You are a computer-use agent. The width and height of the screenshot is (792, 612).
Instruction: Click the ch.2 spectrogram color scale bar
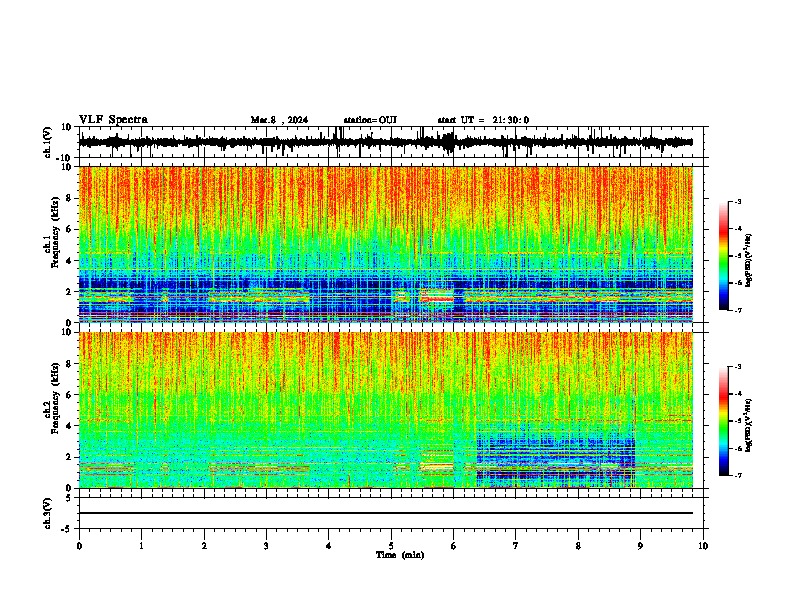(724, 421)
